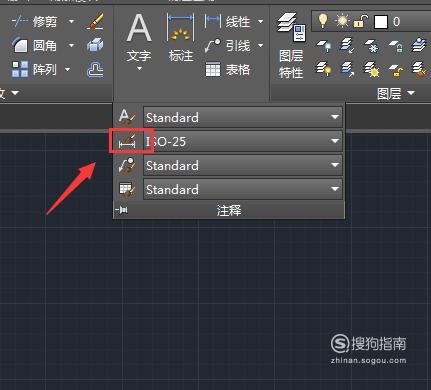Click the Erase pencil-eraser icon
This screenshot has width=431, height=390.
(95, 21)
